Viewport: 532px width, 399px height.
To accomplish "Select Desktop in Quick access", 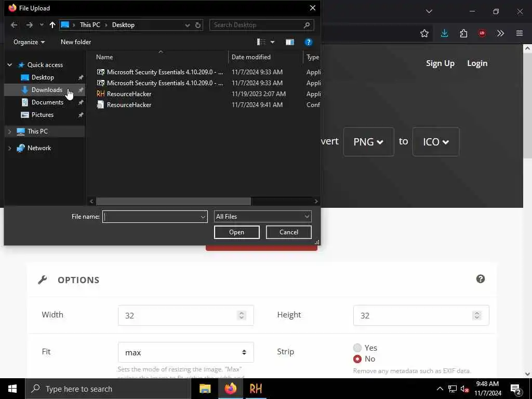I will 43,77.
